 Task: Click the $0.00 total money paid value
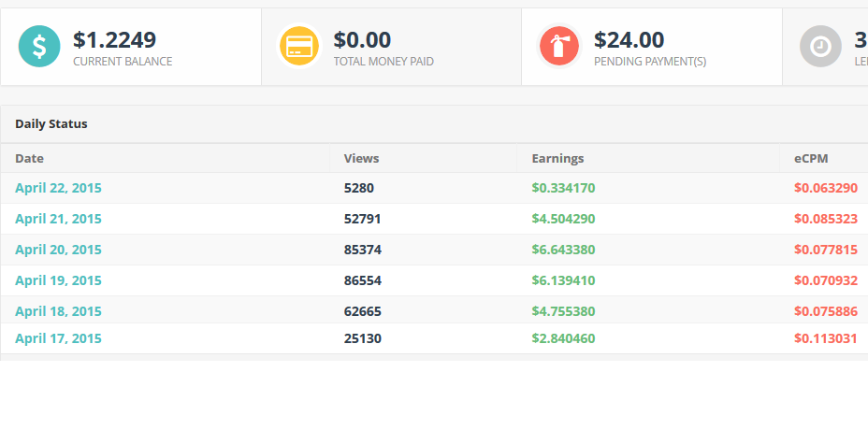pos(362,40)
